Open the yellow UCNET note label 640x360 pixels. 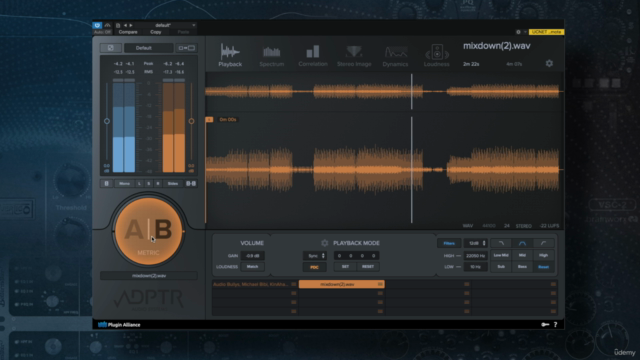[x=547, y=32]
